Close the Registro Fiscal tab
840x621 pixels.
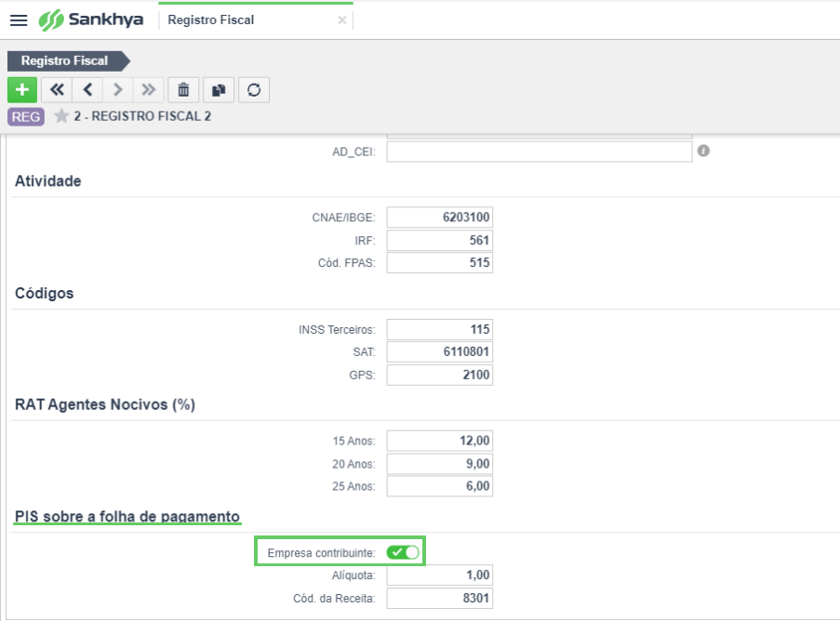point(341,20)
